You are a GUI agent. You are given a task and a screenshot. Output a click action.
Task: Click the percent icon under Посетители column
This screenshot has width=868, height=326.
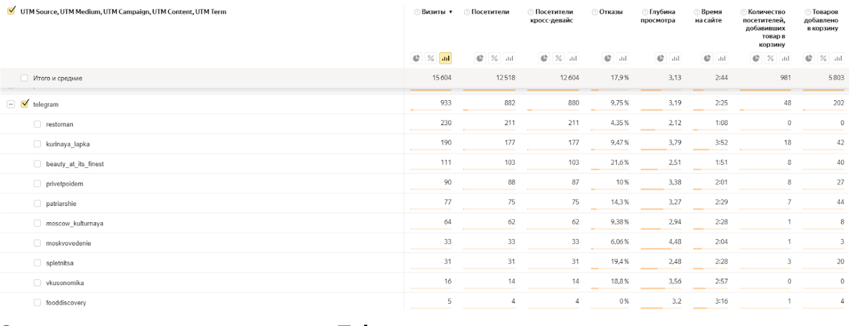click(x=494, y=58)
